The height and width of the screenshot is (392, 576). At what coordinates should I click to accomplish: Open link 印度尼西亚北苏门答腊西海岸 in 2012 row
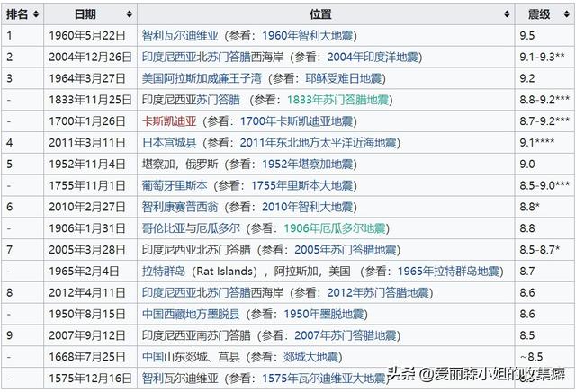(212, 292)
